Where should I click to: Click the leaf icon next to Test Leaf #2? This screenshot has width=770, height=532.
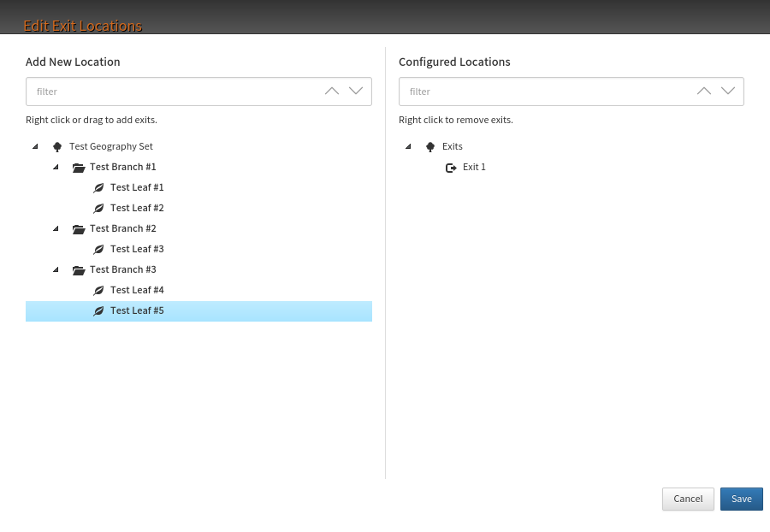tap(98, 208)
